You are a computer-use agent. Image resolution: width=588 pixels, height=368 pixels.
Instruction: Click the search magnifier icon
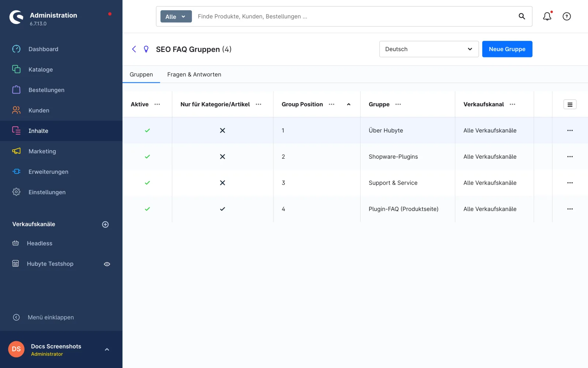tap(522, 16)
